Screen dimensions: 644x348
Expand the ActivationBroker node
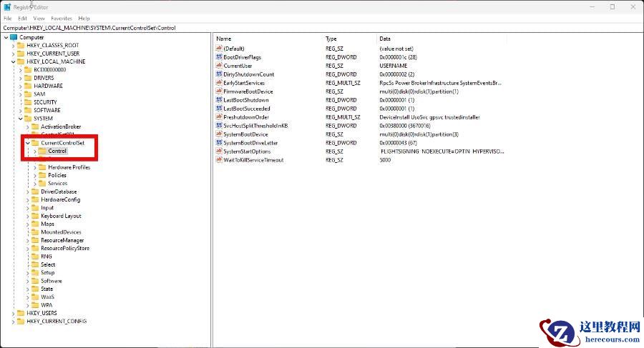[27, 126]
